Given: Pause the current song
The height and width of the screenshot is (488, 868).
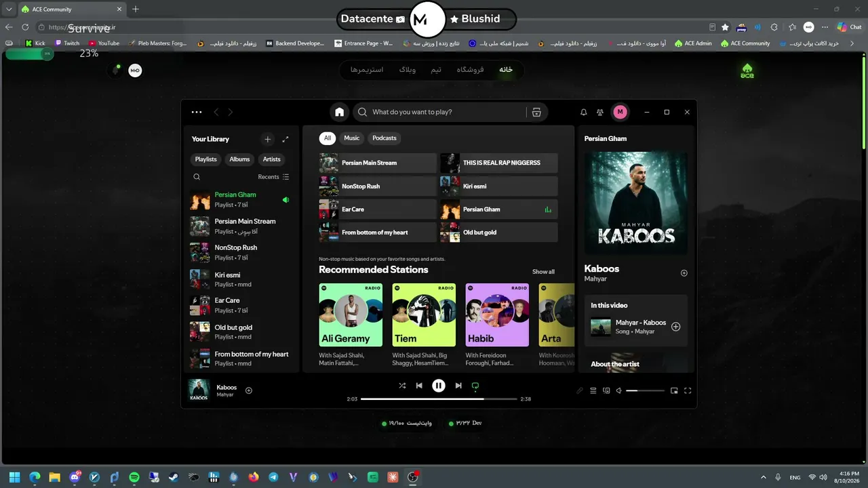Looking at the screenshot, I should click(x=439, y=386).
